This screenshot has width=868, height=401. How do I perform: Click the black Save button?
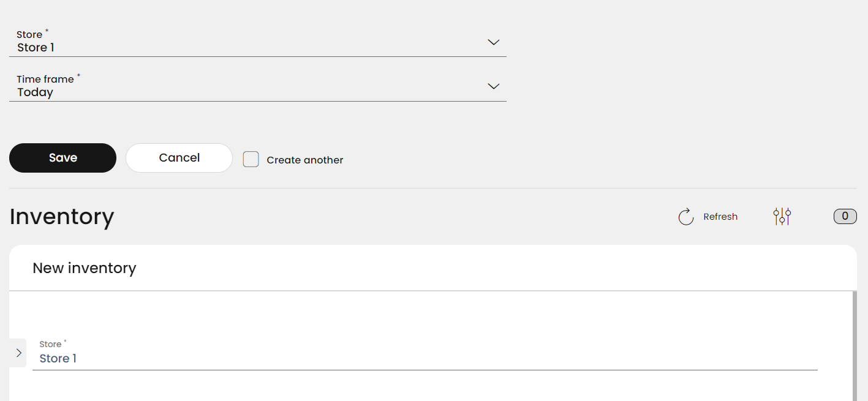[62, 158]
